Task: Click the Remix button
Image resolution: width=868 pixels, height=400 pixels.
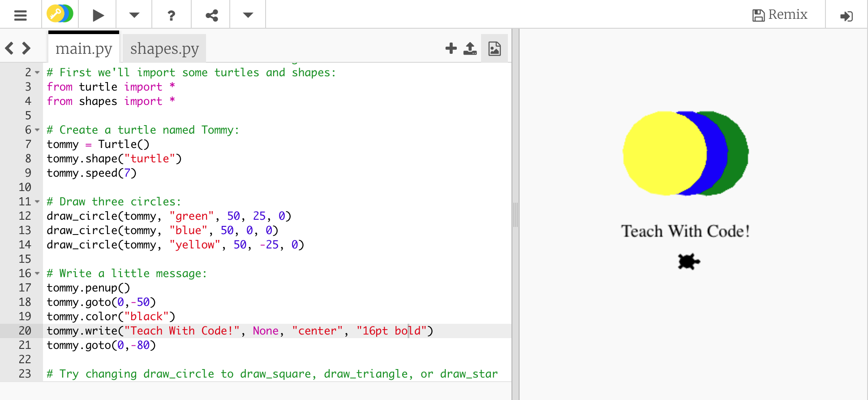Action: [x=780, y=15]
